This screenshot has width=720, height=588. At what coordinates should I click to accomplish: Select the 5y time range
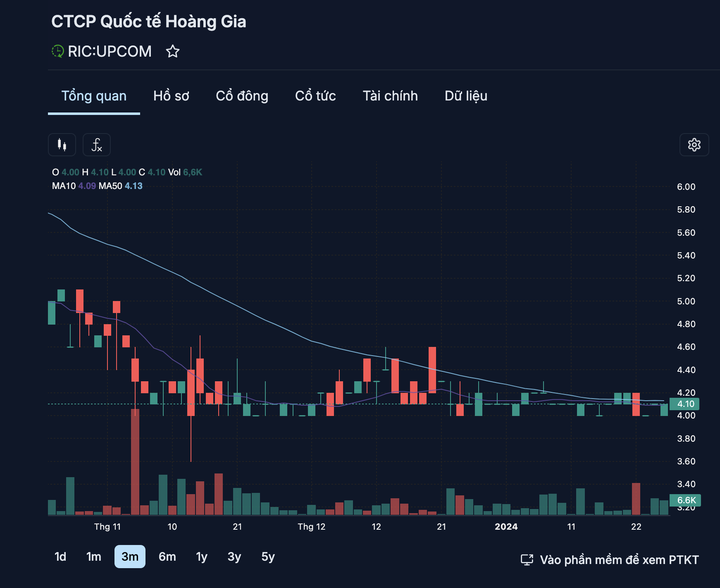tap(268, 557)
